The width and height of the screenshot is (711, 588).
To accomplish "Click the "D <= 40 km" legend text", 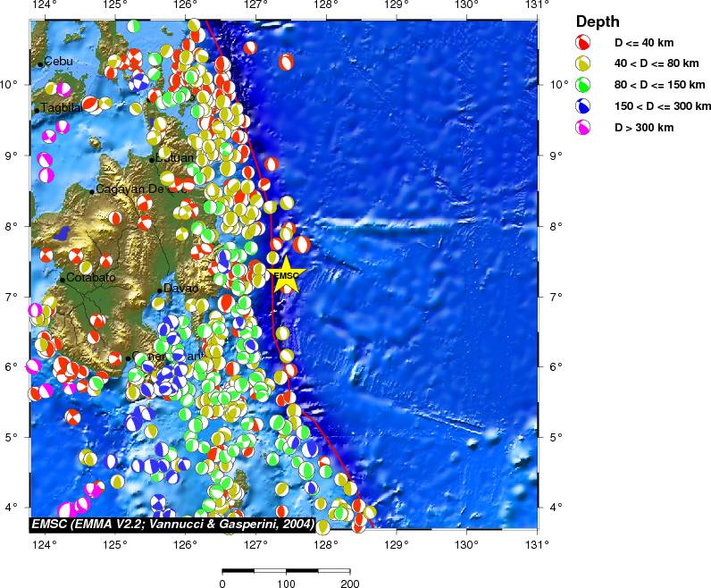I will point(644,42).
